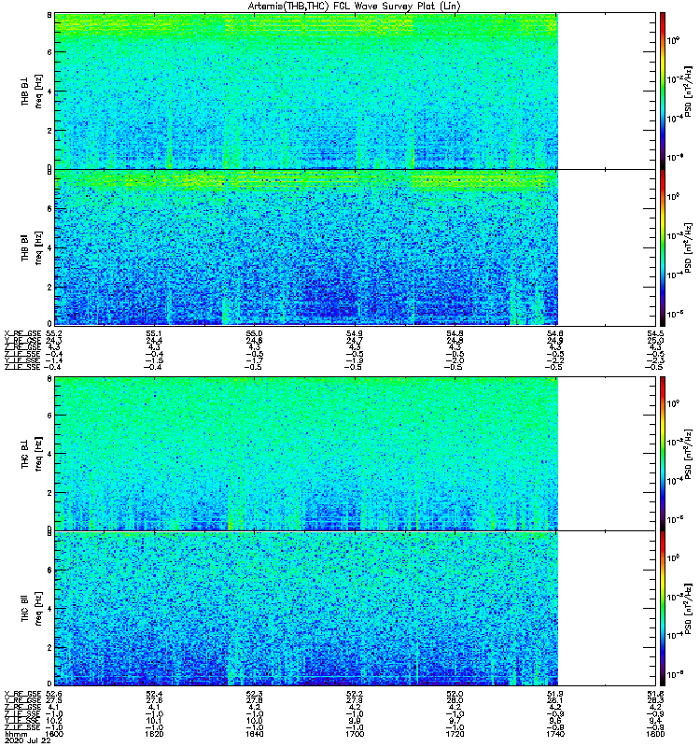
Task: Select the THC B-parallel colorbar
Action: click(x=663, y=609)
